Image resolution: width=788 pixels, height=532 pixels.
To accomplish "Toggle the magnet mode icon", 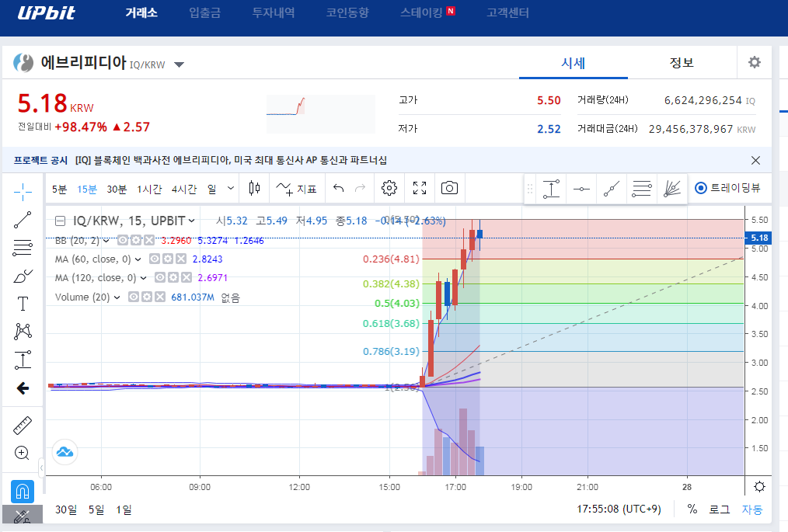I will point(23,492).
